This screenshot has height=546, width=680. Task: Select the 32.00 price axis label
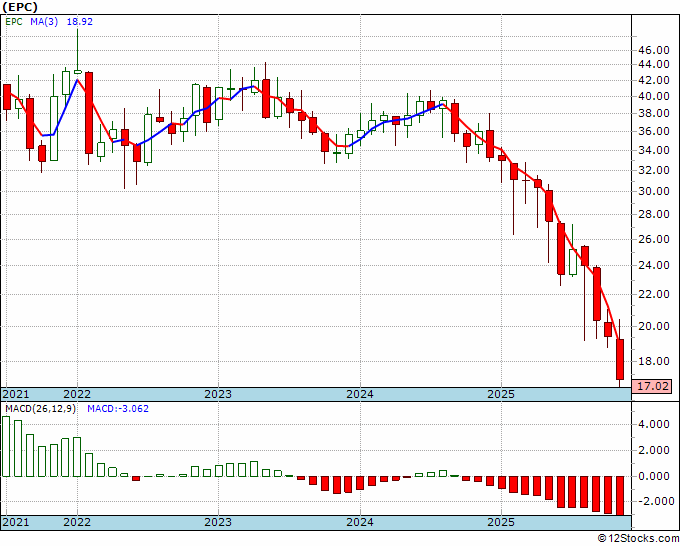[654, 170]
